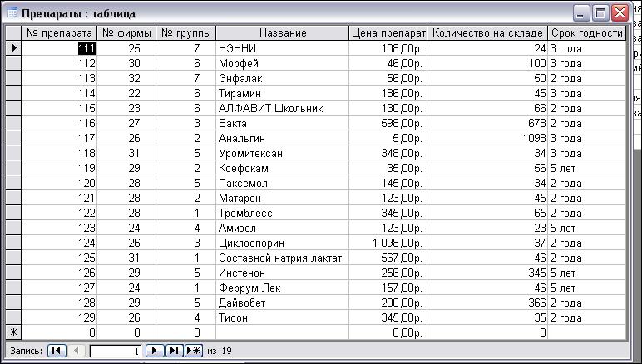
Task: Click the cell 'Анальгин'
Action: point(283,138)
